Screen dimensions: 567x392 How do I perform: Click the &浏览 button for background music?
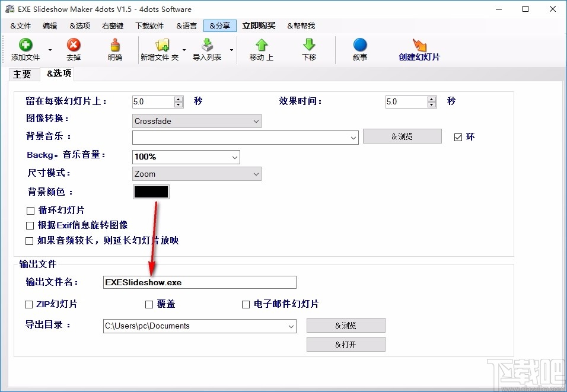coord(402,136)
